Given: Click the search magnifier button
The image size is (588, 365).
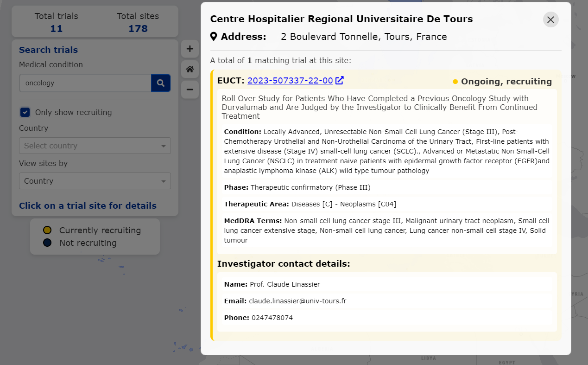Looking at the screenshot, I should click(161, 83).
